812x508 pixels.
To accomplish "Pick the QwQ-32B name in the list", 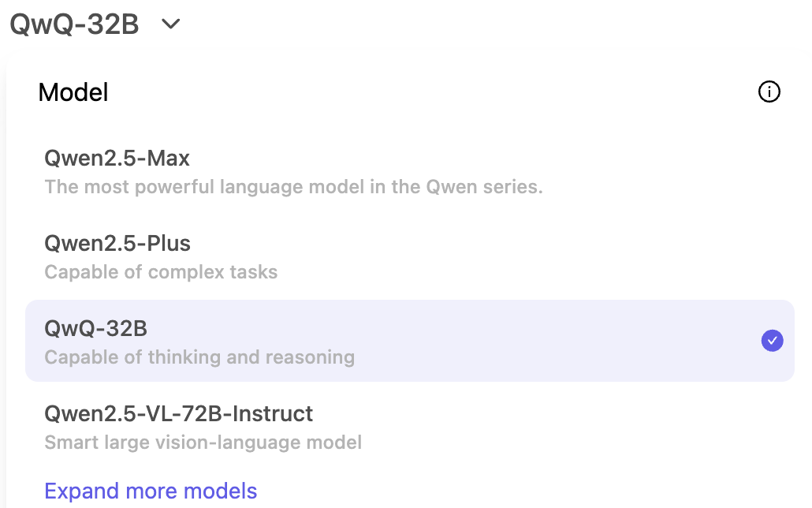I will 96,329.
